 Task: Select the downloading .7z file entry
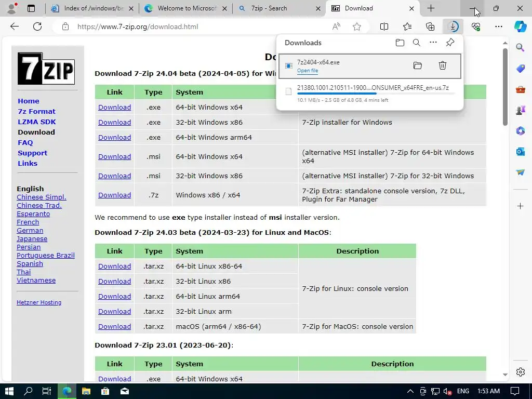click(x=370, y=94)
